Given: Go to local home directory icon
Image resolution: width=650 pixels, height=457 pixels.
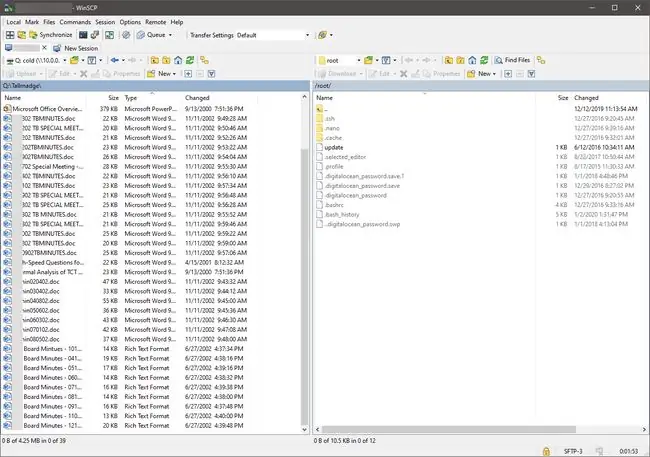Looking at the screenshot, I should point(178,61).
